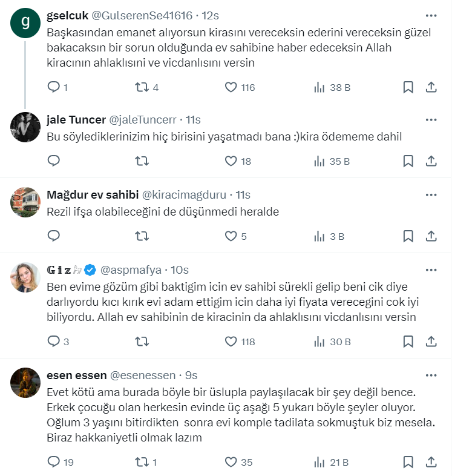Bookmark Mağdur ev sahibi's tweet

coord(408,236)
